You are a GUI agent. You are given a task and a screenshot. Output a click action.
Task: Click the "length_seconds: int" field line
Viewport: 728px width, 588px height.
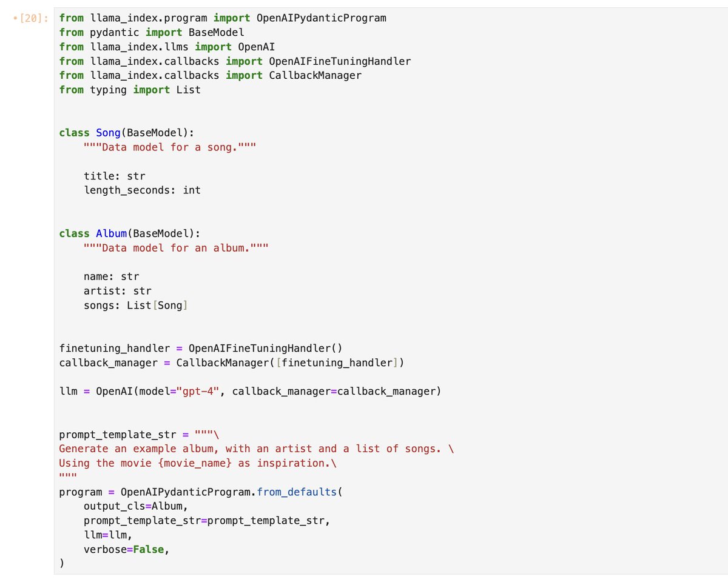(x=142, y=190)
